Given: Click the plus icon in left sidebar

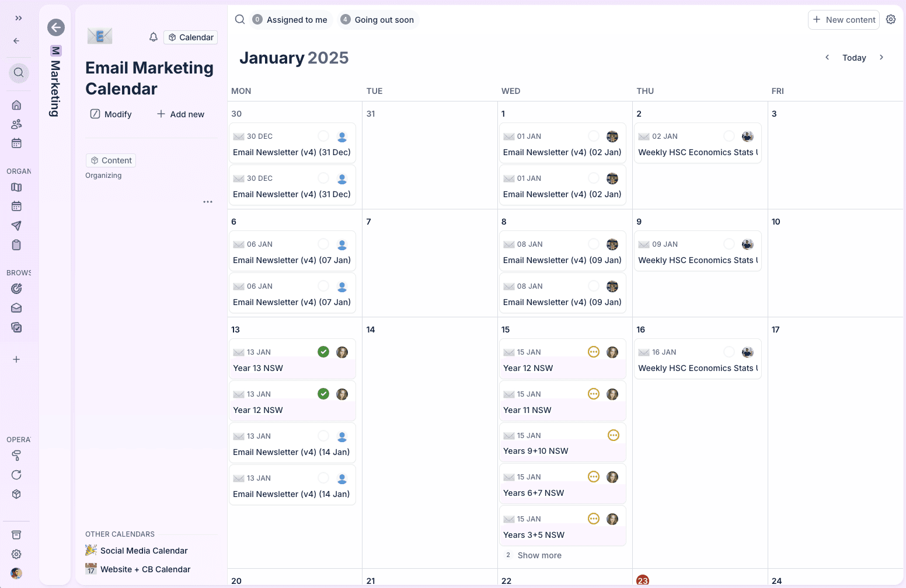Looking at the screenshot, I should 16,359.
